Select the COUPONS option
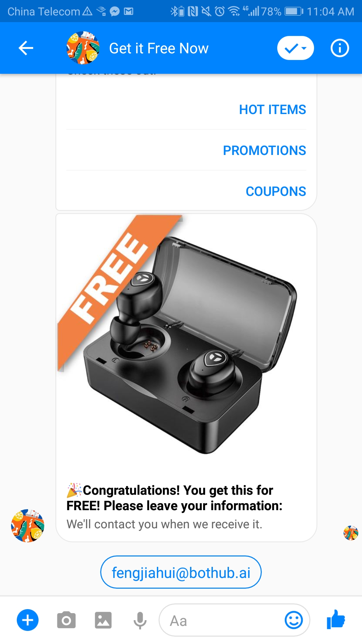362x644 pixels. (x=276, y=192)
